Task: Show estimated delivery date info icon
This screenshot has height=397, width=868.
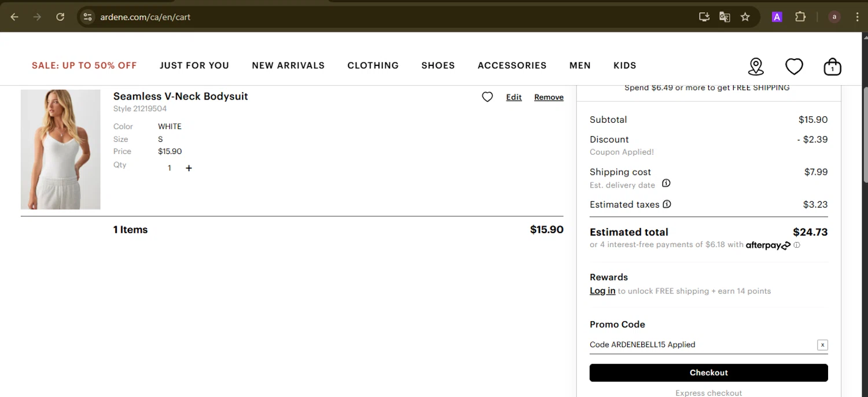Action: pyautogui.click(x=666, y=183)
